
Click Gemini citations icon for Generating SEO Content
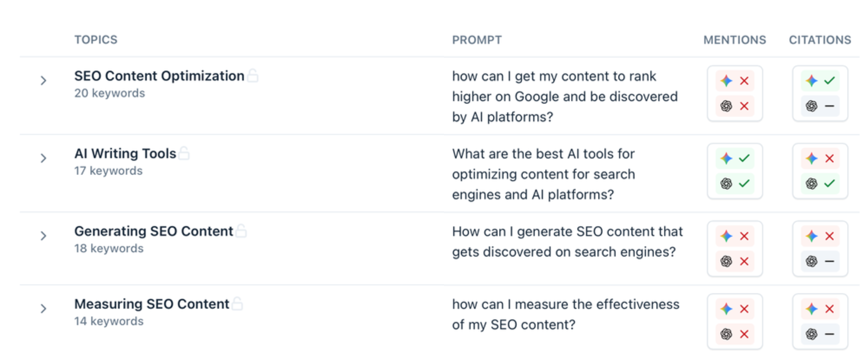coord(811,236)
